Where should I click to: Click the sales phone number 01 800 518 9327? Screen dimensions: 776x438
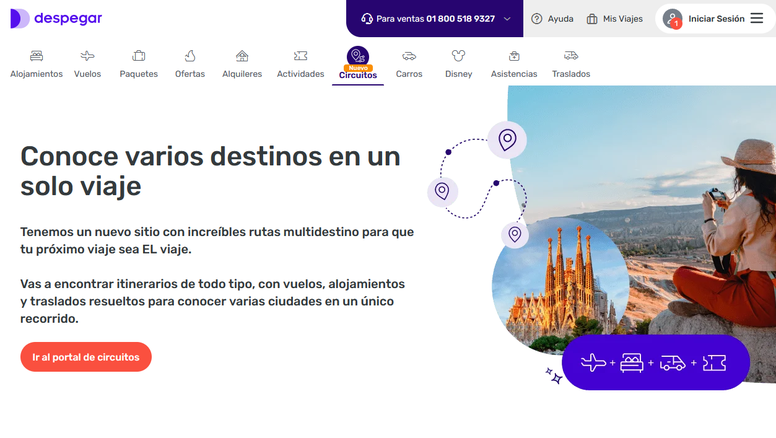pos(460,19)
